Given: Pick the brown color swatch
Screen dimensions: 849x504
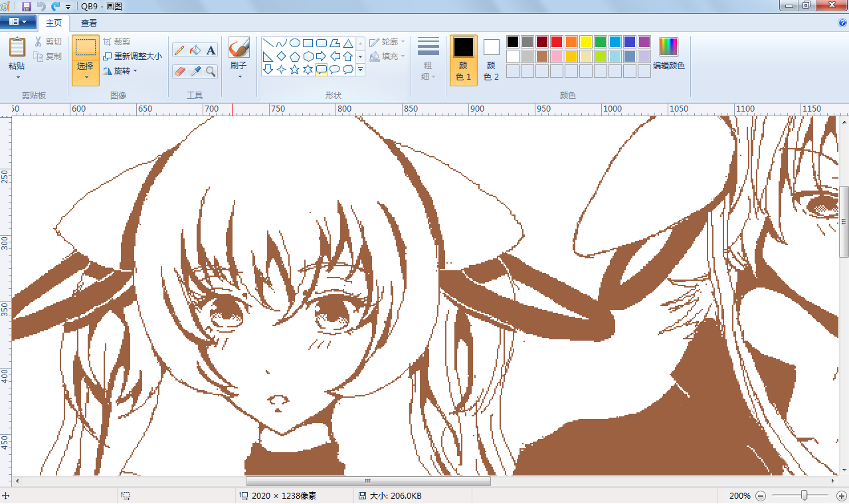Looking at the screenshot, I should click(x=542, y=56).
